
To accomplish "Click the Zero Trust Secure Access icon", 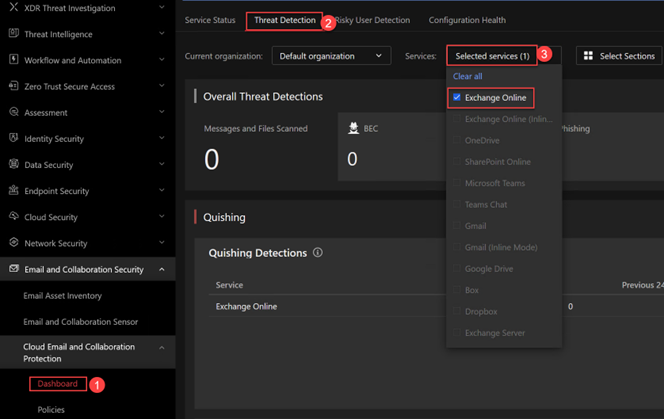I will click(14, 86).
